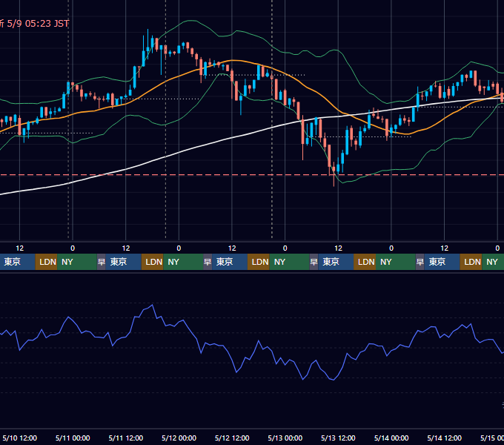
Task: Click the 5/12 00:00 time axis label
Action: (x=179, y=438)
